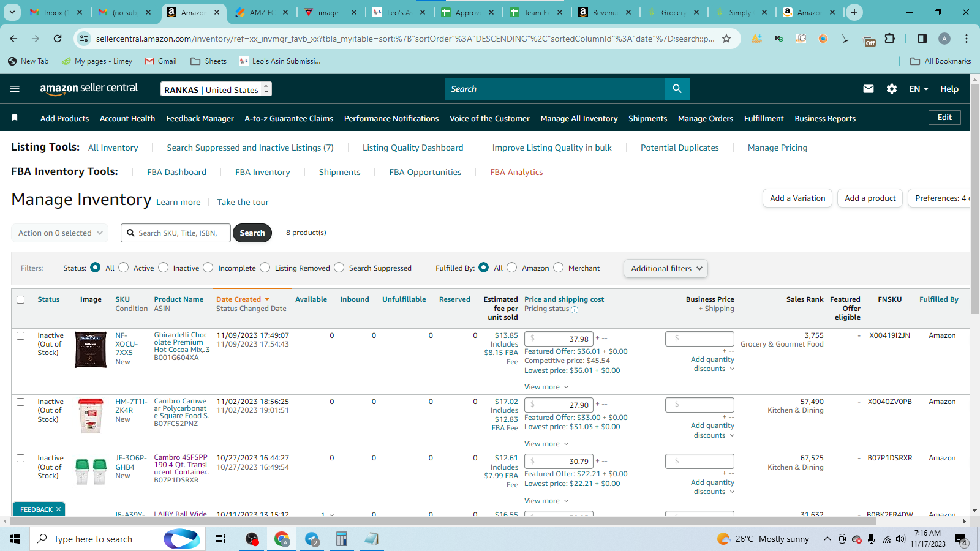Viewport: 980px width, 551px height.
Task: Open the FBA Analytics link
Action: pyautogui.click(x=516, y=172)
